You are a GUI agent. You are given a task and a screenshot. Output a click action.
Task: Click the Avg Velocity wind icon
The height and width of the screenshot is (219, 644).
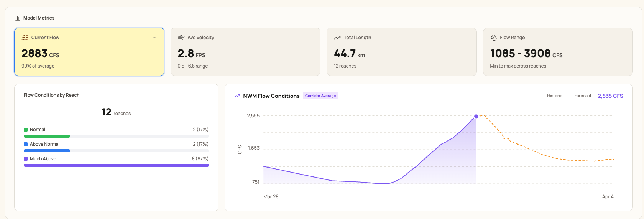pos(181,38)
